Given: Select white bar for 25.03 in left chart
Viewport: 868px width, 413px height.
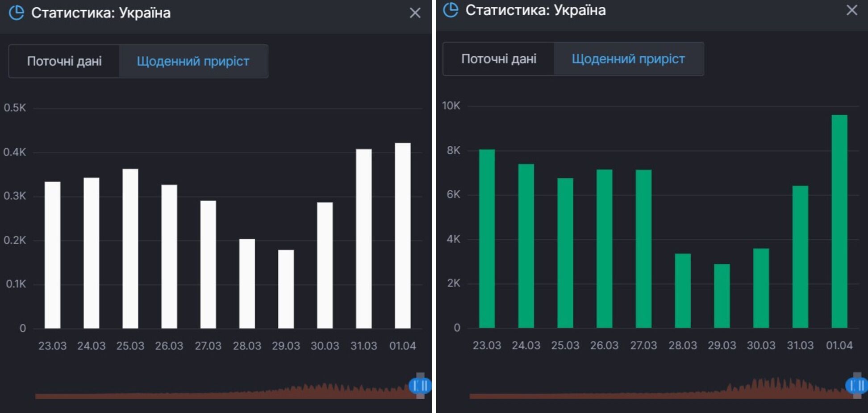Looking at the screenshot, I should click(x=130, y=249).
